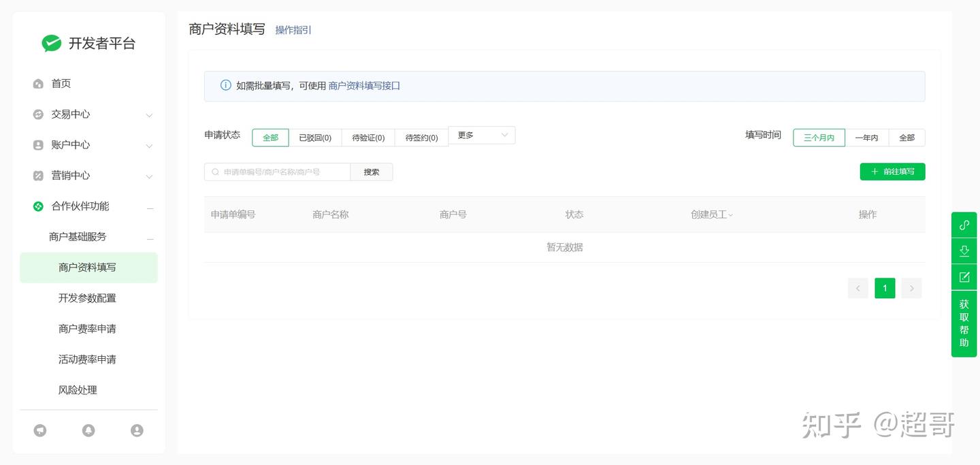Click the green link icon on right floating bar
This screenshot has height=465, width=980.
[964, 225]
